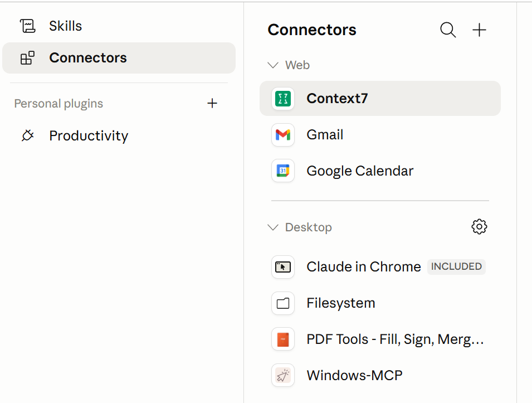Image resolution: width=532 pixels, height=403 pixels.
Task: Click the Claude in Chrome icon
Action: [283, 267]
